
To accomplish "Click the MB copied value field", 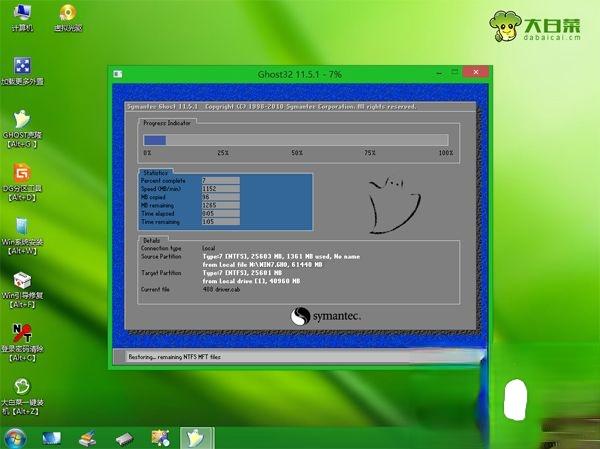I will [221, 197].
